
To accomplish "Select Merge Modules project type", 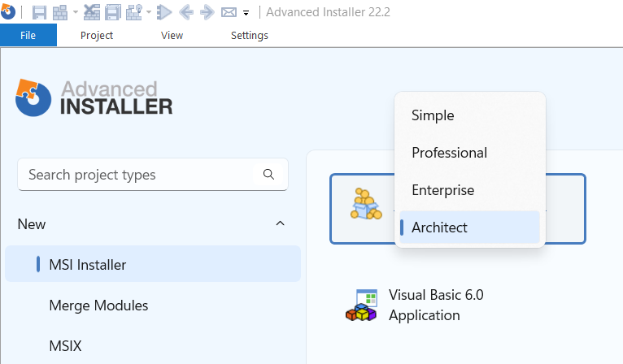I will (98, 305).
